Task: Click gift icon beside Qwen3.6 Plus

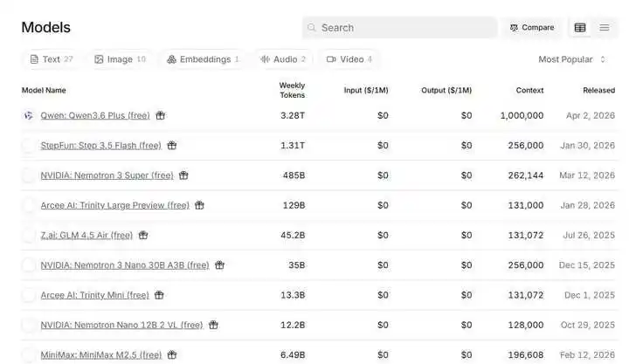Action: pos(161,115)
